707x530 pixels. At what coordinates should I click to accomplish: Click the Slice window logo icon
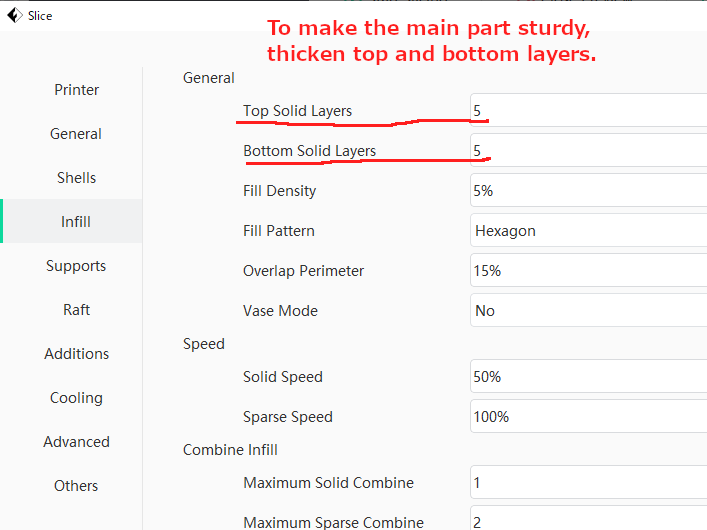click(x=14, y=15)
